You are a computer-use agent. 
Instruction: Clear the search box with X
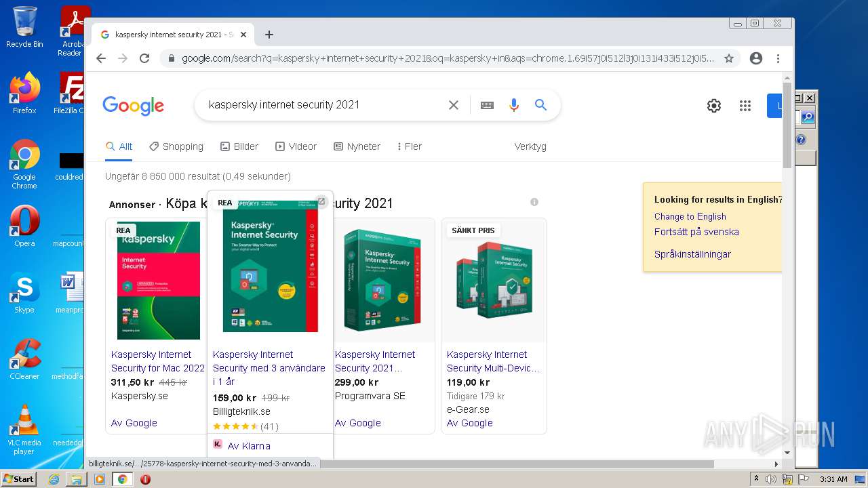(454, 105)
